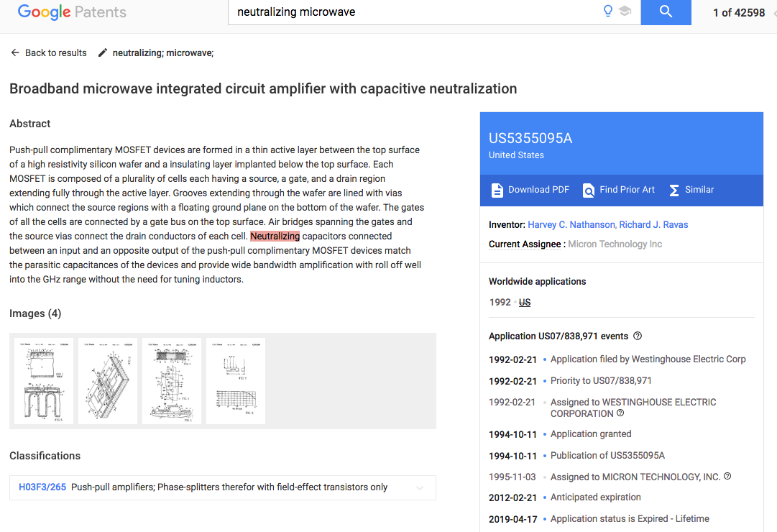Click 'Application filed by Westinghouse Electric Corp' event
The height and width of the screenshot is (532, 777).
point(648,359)
